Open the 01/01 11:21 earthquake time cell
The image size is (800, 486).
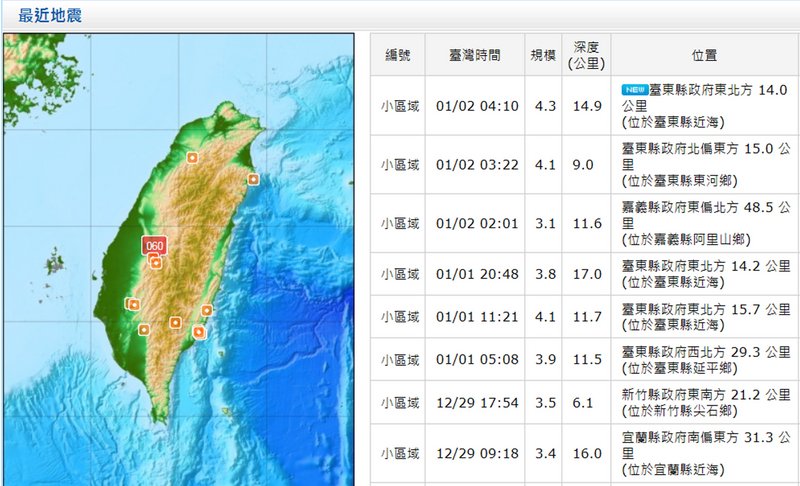477,317
